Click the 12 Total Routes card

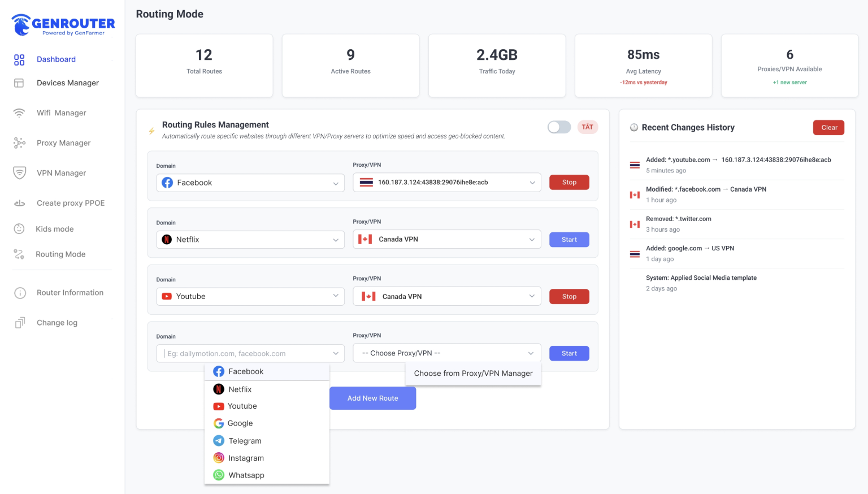205,66
